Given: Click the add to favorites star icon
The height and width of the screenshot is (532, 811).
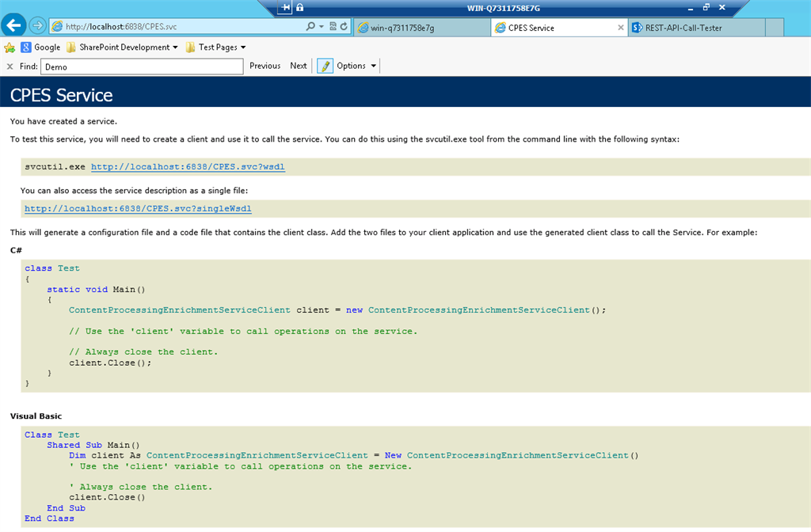Looking at the screenshot, I should pos(10,47).
